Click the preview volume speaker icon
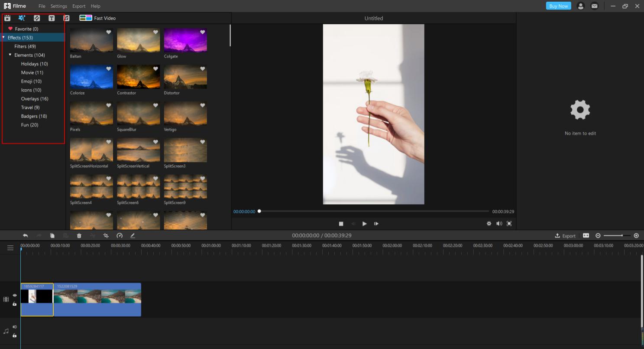The height and width of the screenshot is (349, 644). 499,224
